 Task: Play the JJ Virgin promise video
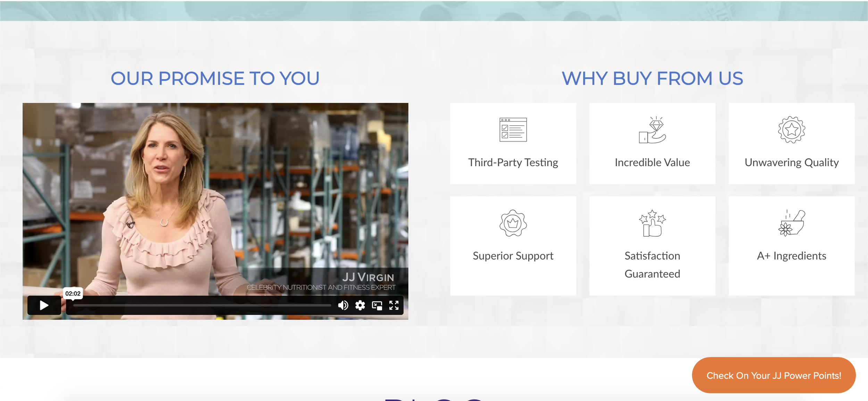coord(44,305)
